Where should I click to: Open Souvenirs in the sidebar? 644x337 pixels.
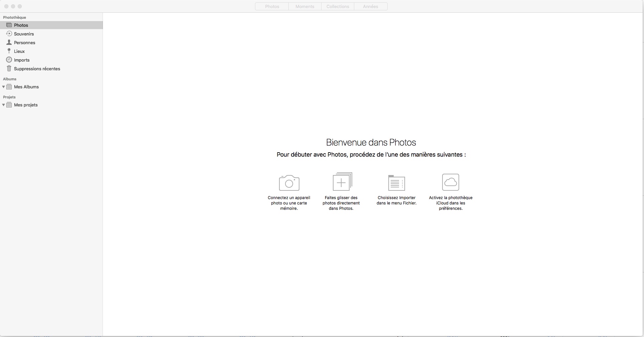coord(51,34)
